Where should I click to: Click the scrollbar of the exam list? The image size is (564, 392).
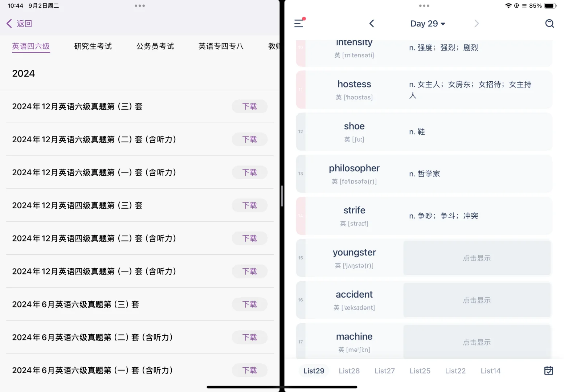(283, 196)
